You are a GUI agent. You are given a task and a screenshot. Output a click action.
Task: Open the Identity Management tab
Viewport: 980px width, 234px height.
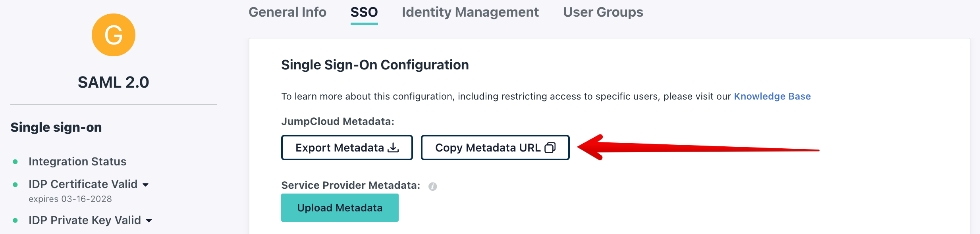pyautogui.click(x=470, y=12)
